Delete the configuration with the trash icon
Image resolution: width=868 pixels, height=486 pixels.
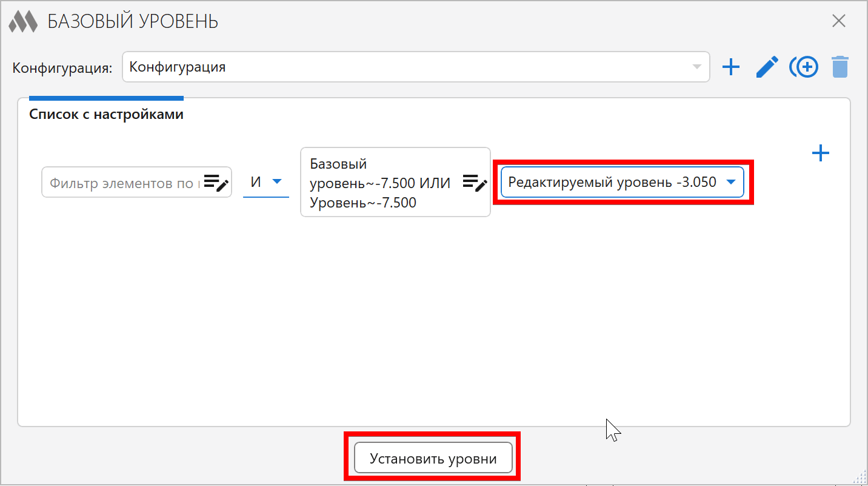(840, 67)
